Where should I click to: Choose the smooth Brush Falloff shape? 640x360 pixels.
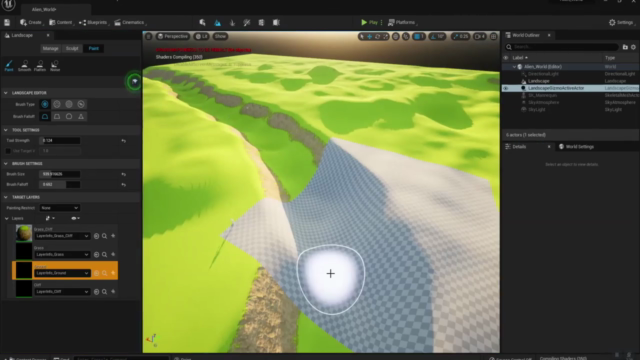coord(45,116)
